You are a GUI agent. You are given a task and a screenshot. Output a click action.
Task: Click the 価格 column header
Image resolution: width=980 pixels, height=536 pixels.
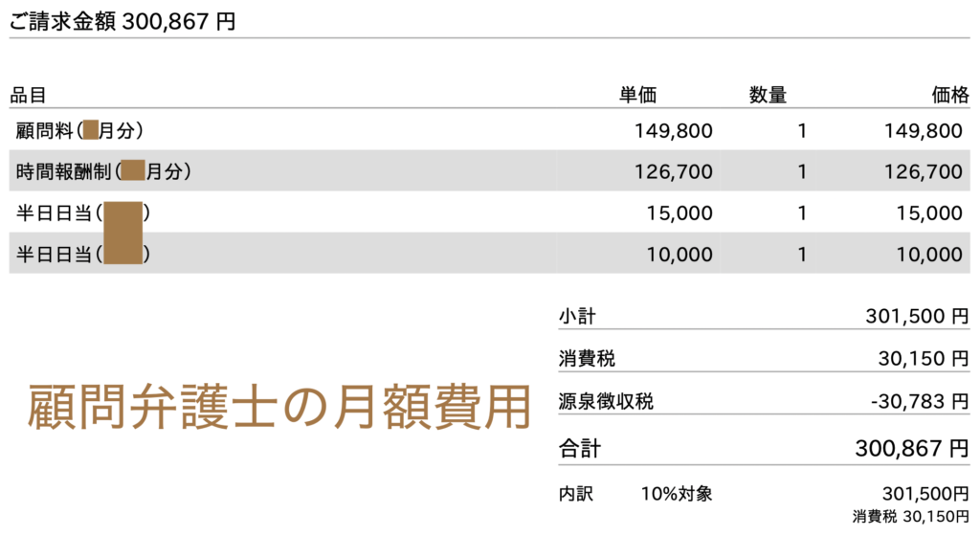coord(950,95)
